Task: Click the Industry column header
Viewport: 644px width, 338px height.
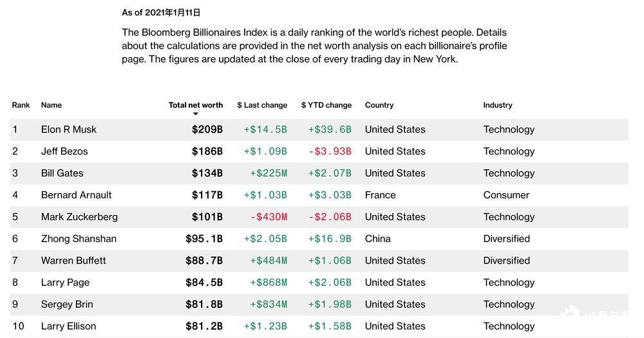Action: [498, 105]
